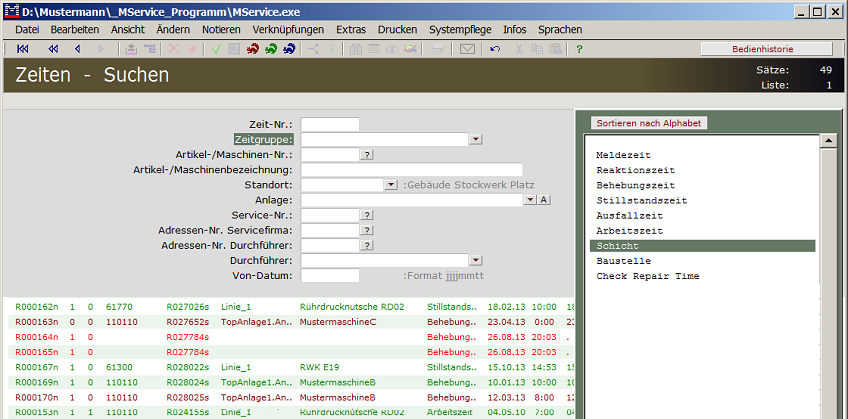Expand the Zeitgruppe dropdown
Image resolution: width=848 pixels, height=419 pixels.
pyautogui.click(x=476, y=140)
